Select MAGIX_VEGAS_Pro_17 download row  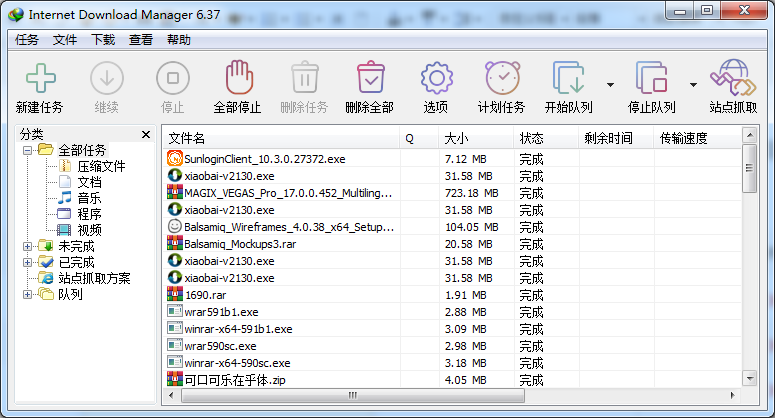click(452, 193)
